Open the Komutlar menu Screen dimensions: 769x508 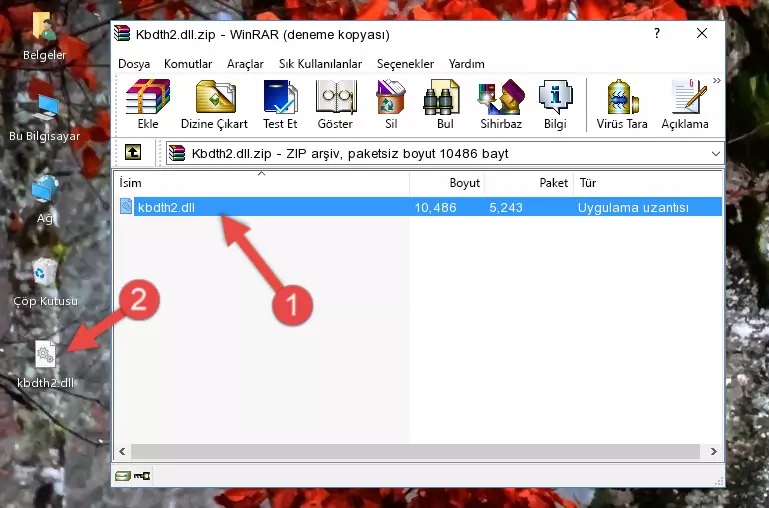[x=188, y=64]
